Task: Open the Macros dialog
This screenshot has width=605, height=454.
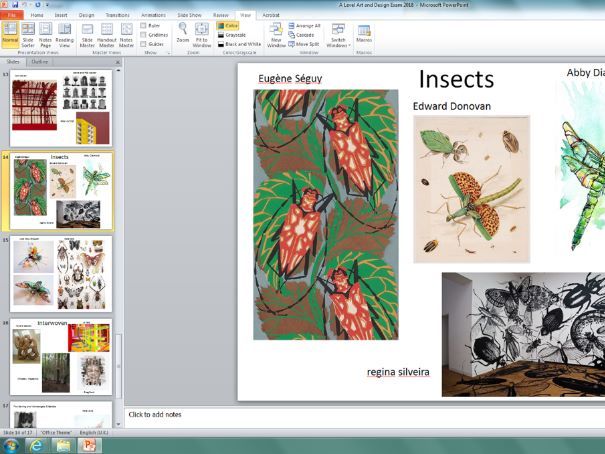Action: click(x=364, y=33)
